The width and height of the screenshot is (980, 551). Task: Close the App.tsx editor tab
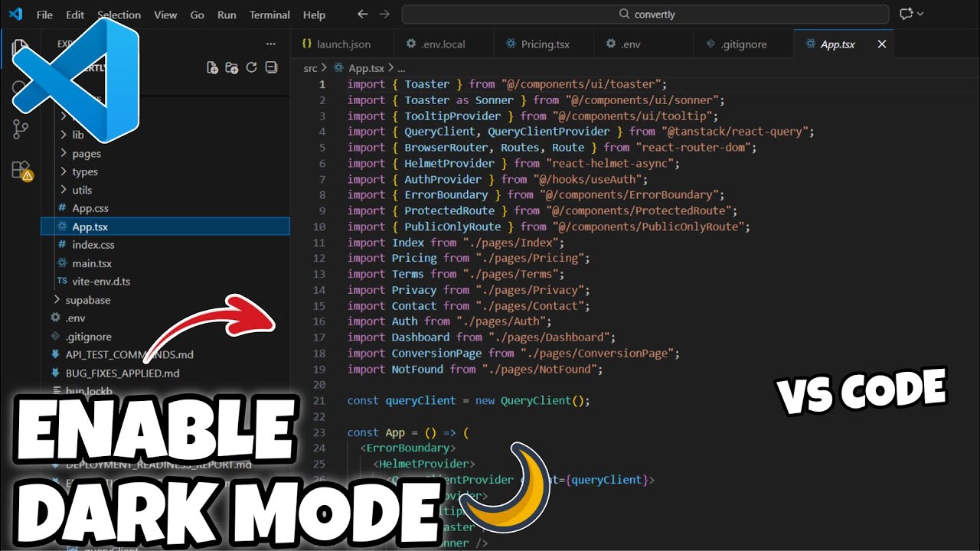881,44
